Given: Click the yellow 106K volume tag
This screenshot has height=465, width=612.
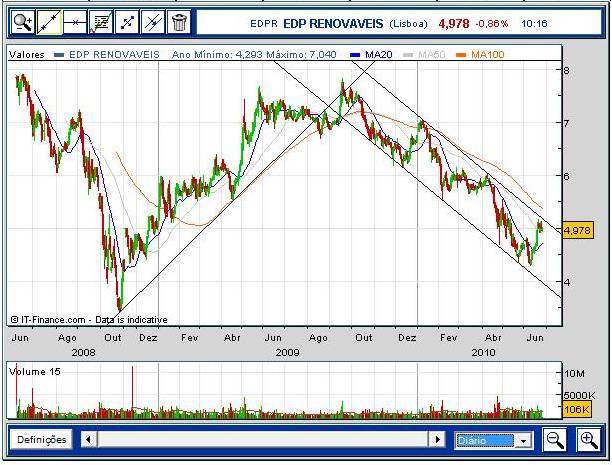Looking at the screenshot, I should [x=577, y=409].
